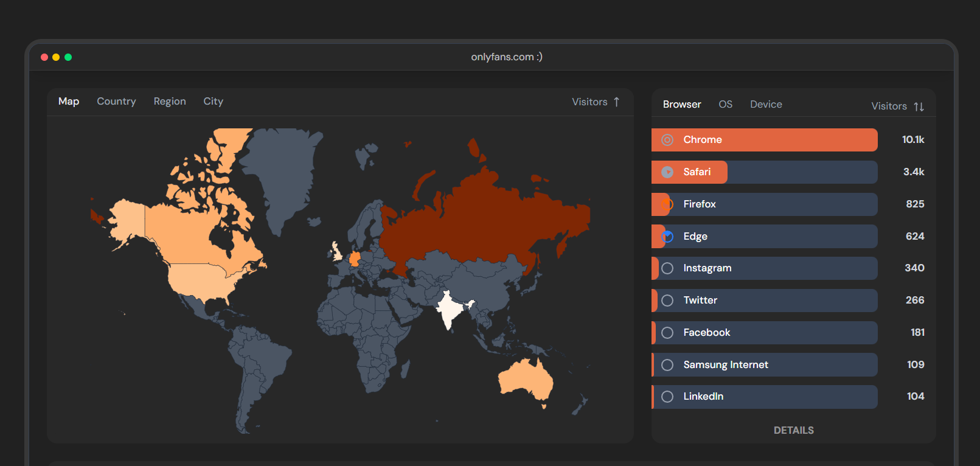This screenshot has width=980, height=466.
Task: Select the Safari row bar
Action: click(764, 172)
